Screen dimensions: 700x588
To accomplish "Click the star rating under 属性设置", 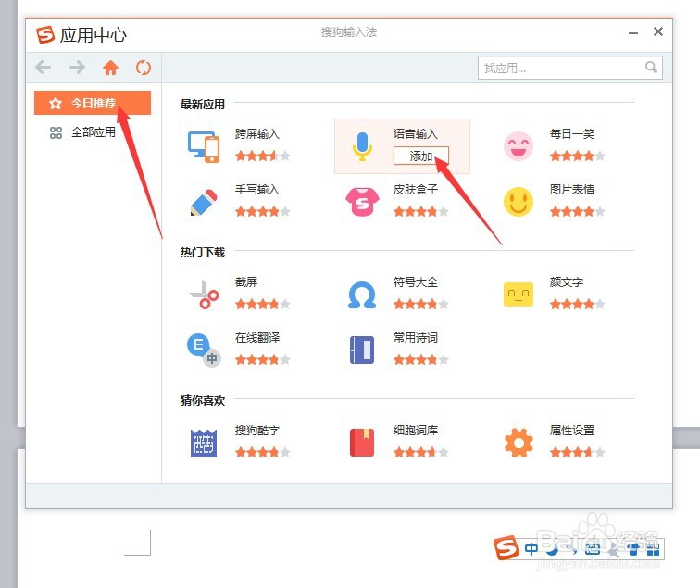I will [x=578, y=452].
